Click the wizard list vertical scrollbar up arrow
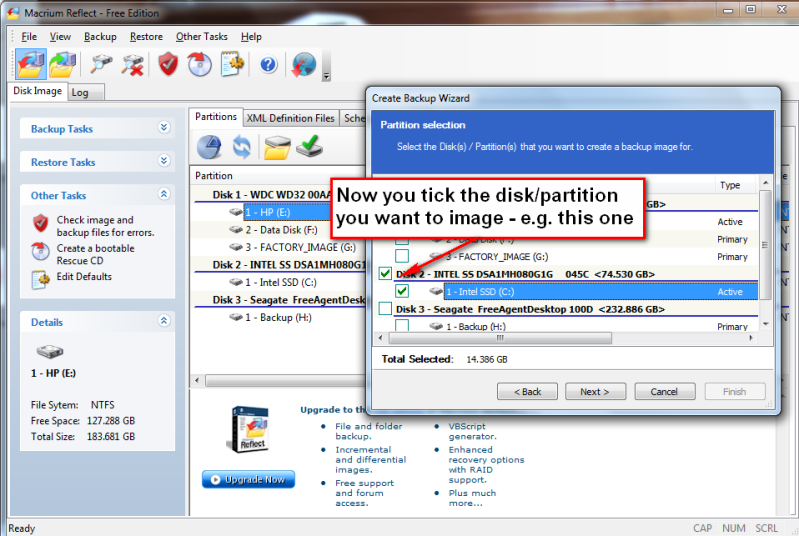The image size is (799, 536). tap(765, 182)
